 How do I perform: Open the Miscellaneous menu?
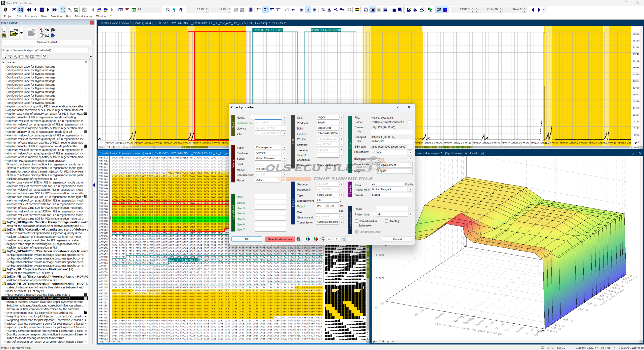(x=84, y=16)
